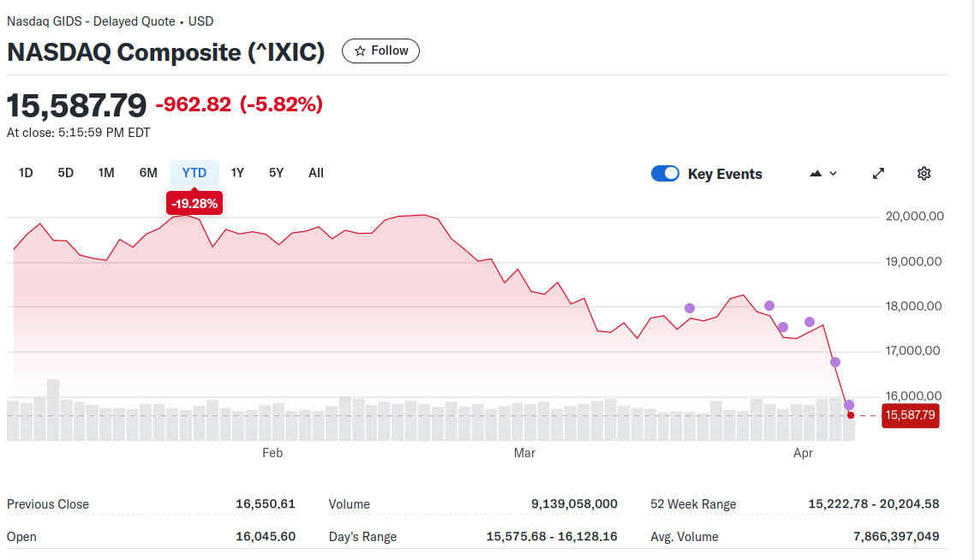Screen dimensions: 975x560
Task: Expand chart to full screen
Action: [x=878, y=174]
